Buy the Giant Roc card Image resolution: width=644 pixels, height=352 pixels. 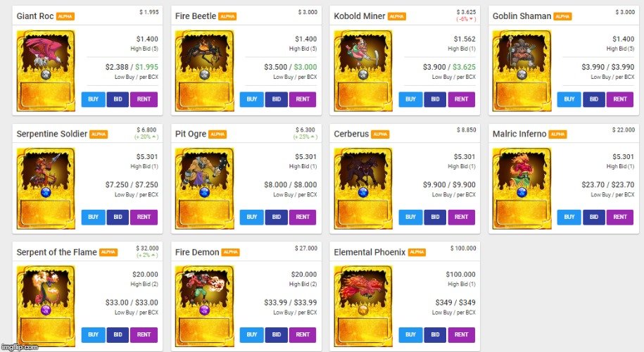(x=93, y=99)
